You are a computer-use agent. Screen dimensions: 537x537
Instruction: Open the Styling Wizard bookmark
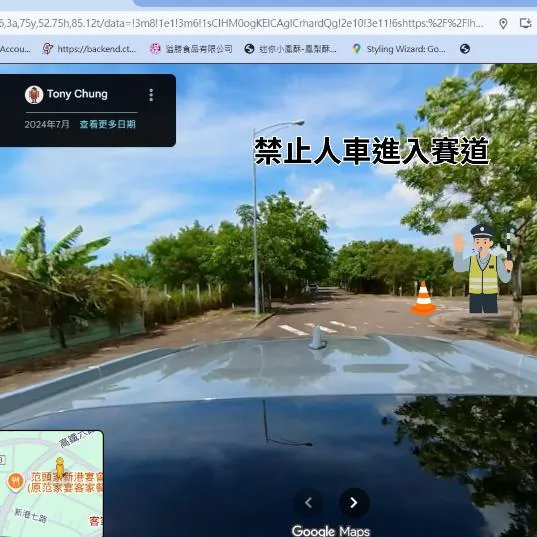[399, 49]
